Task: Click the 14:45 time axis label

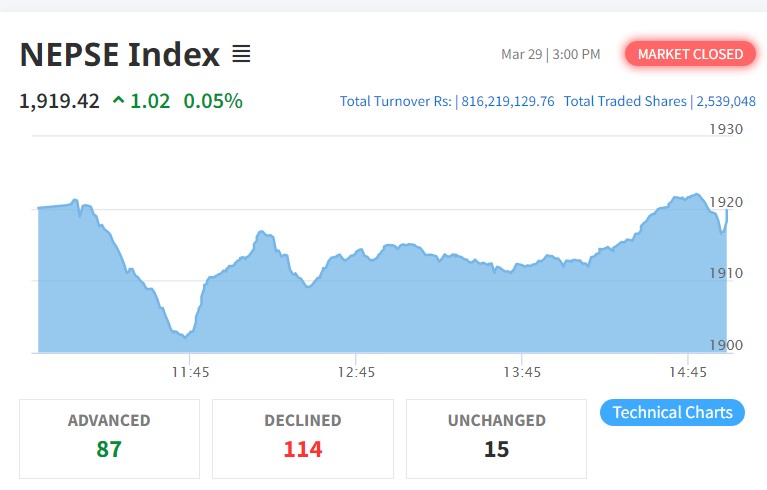Action: point(688,372)
